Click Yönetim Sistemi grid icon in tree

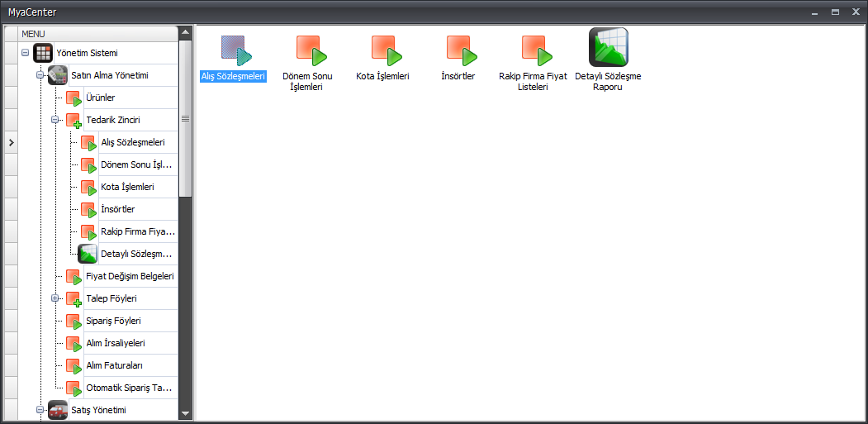[43, 53]
